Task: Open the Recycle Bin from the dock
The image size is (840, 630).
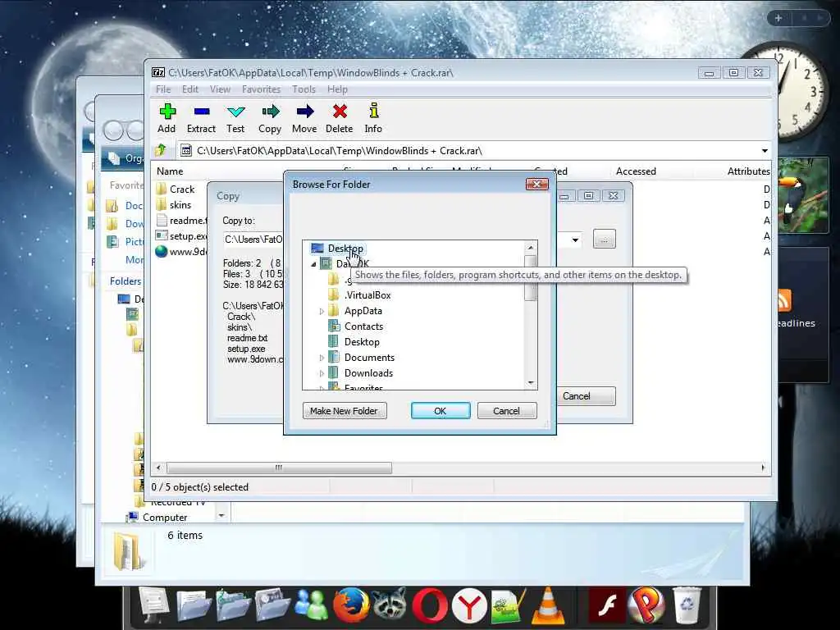Action: coord(687,605)
